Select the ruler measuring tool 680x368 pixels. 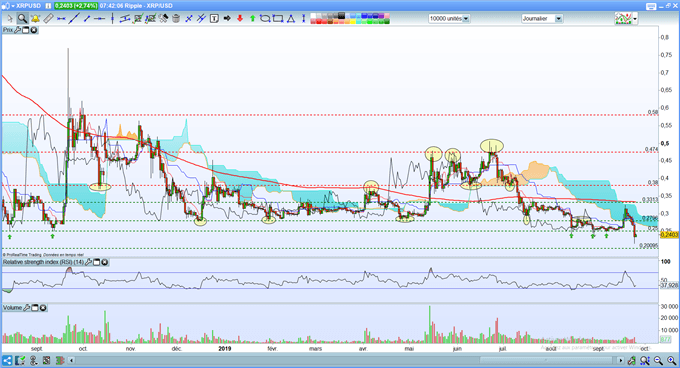click(x=48, y=19)
